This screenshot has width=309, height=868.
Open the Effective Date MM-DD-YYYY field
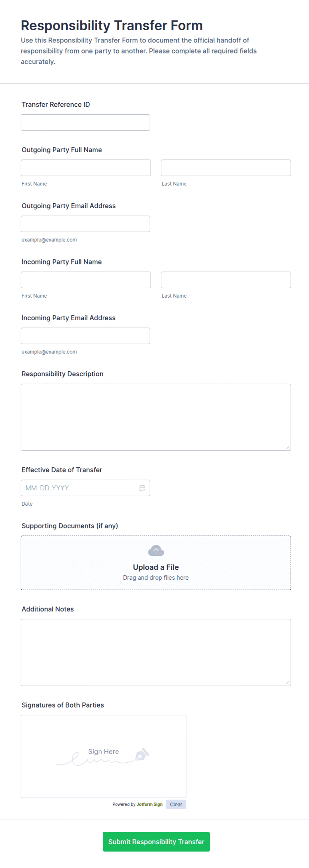[85, 488]
